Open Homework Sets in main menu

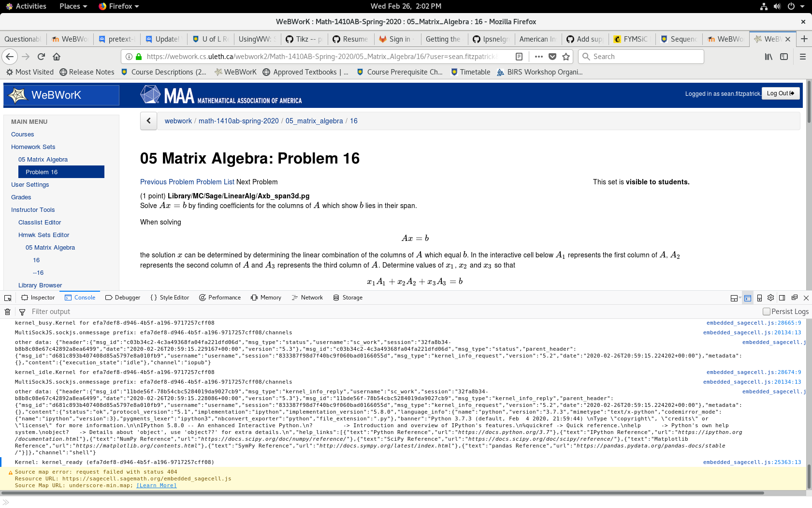(x=33, y=147)
